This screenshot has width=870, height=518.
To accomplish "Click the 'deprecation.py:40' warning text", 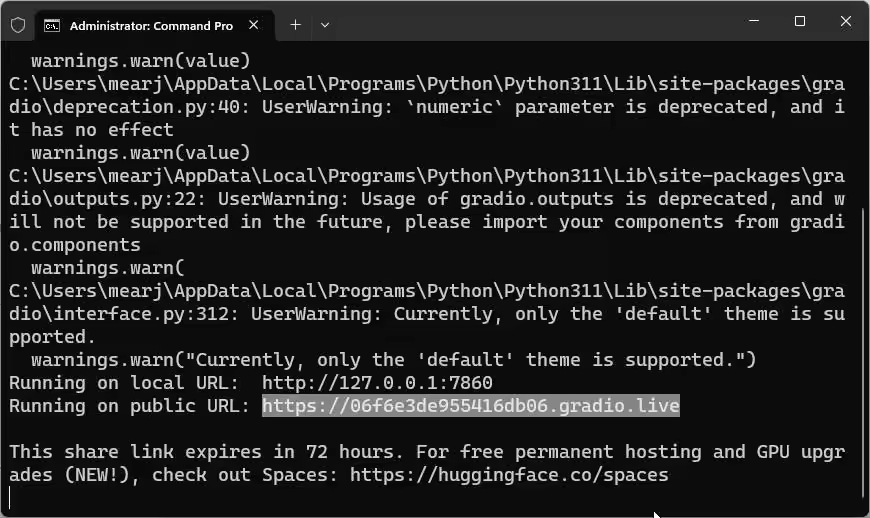I will pos(147,106).
